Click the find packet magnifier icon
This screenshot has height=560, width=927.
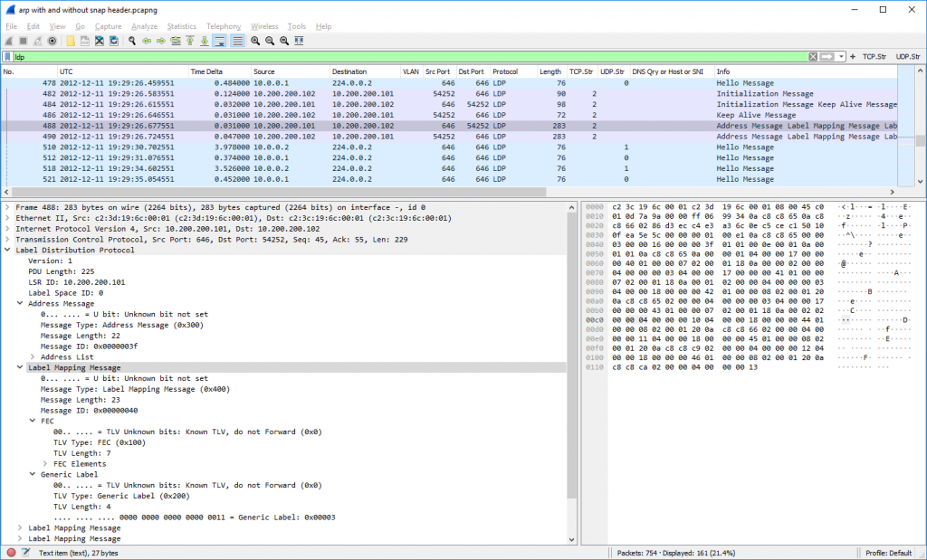click(132, 41)
